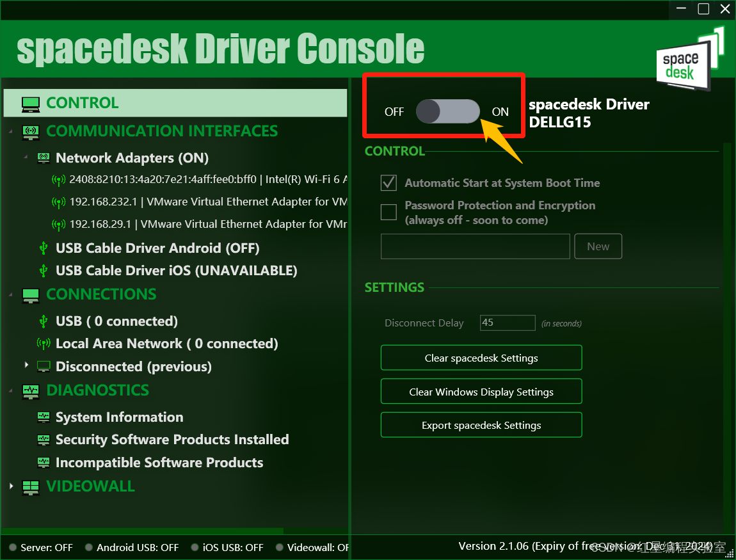
Task: Click the 192.168.29.1 adapter signal icon
Action: [x=58, y=225]
